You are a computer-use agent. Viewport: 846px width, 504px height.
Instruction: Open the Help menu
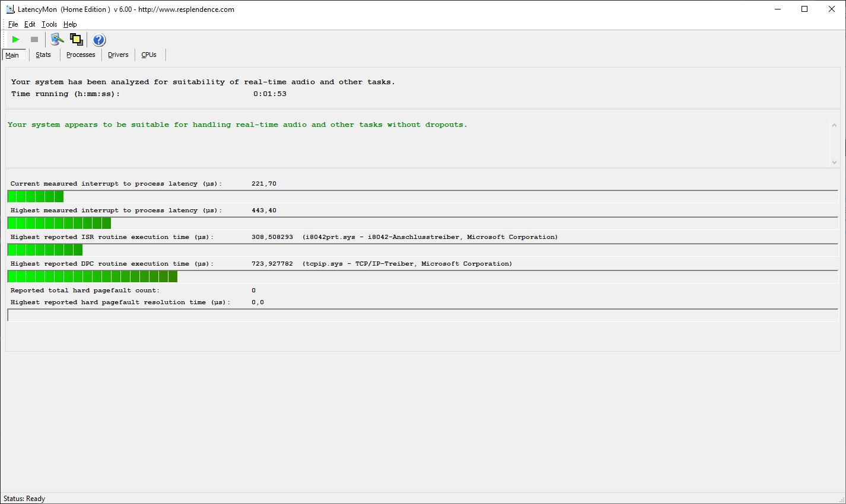coord(70,24)
